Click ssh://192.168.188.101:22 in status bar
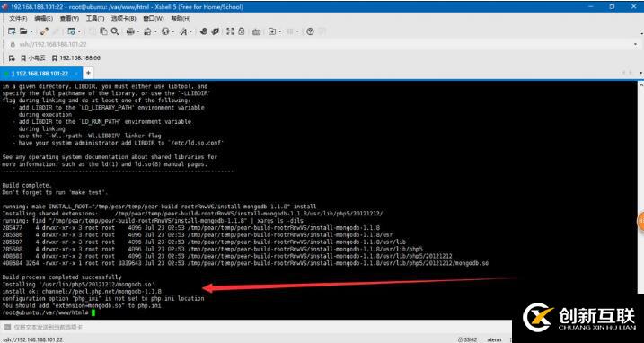 (32, 339)
